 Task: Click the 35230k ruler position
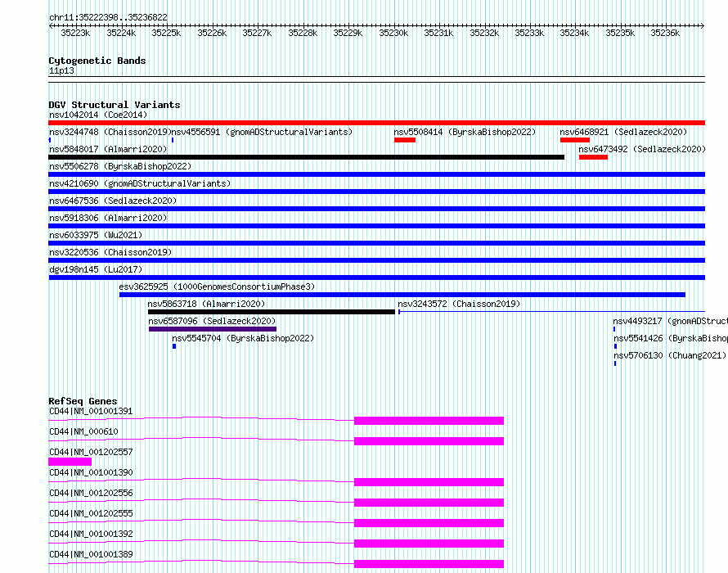click(393, 33)
